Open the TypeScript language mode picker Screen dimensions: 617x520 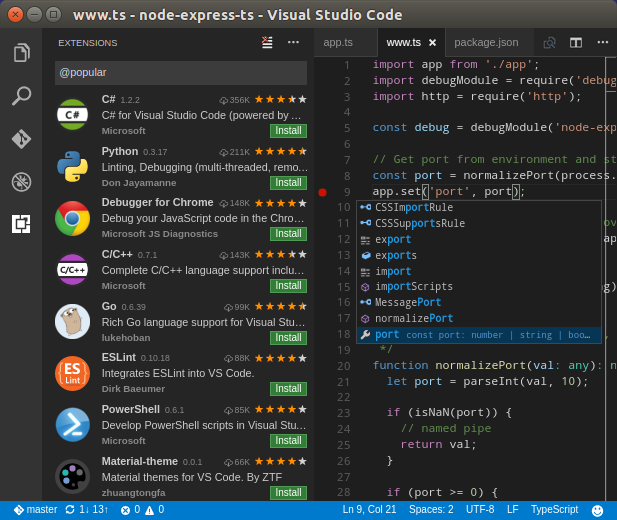[554, 510]
